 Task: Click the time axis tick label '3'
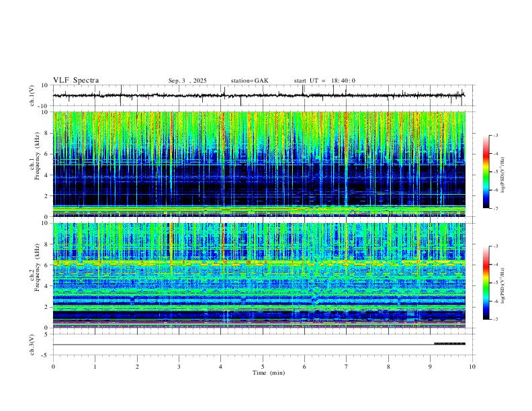tap(179, 367)
